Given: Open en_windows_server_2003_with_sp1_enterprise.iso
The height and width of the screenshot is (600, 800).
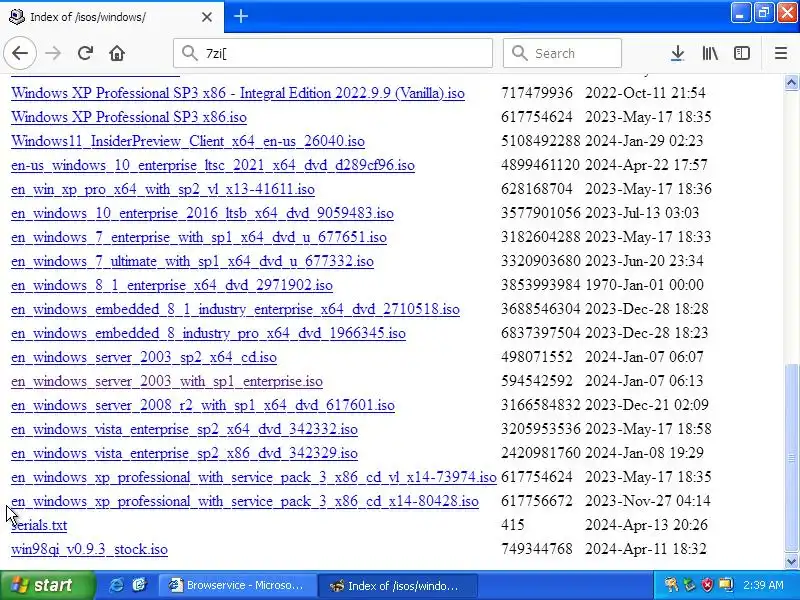Looking at the screenshot, I should tap(167, 381).
